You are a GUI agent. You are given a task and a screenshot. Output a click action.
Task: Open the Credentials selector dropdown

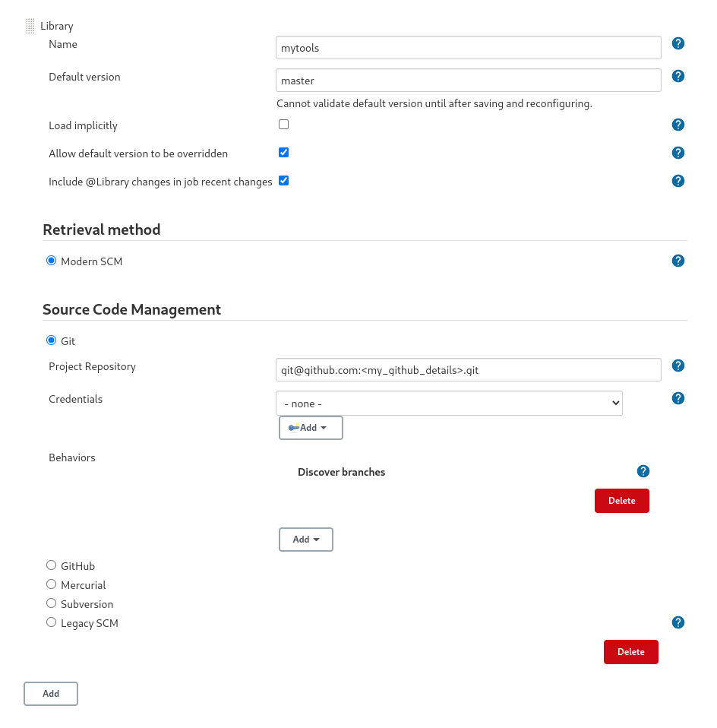[x=448, y=403]
